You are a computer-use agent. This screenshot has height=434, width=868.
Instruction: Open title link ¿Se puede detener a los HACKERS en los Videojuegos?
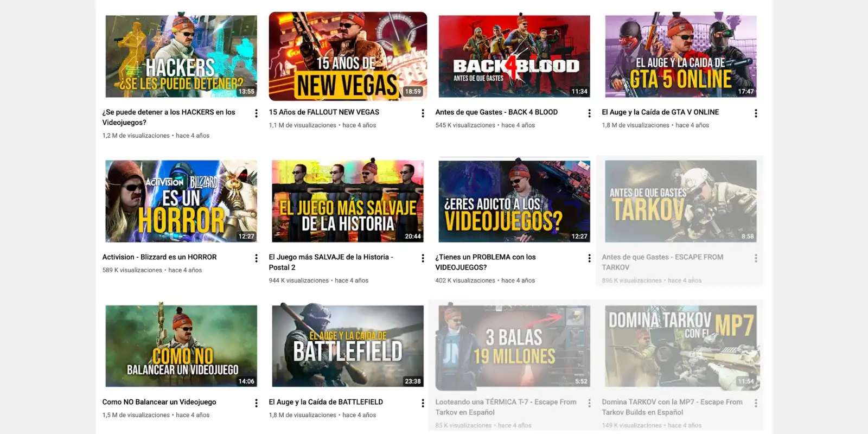pyautogui.click(x=169, y=117)
